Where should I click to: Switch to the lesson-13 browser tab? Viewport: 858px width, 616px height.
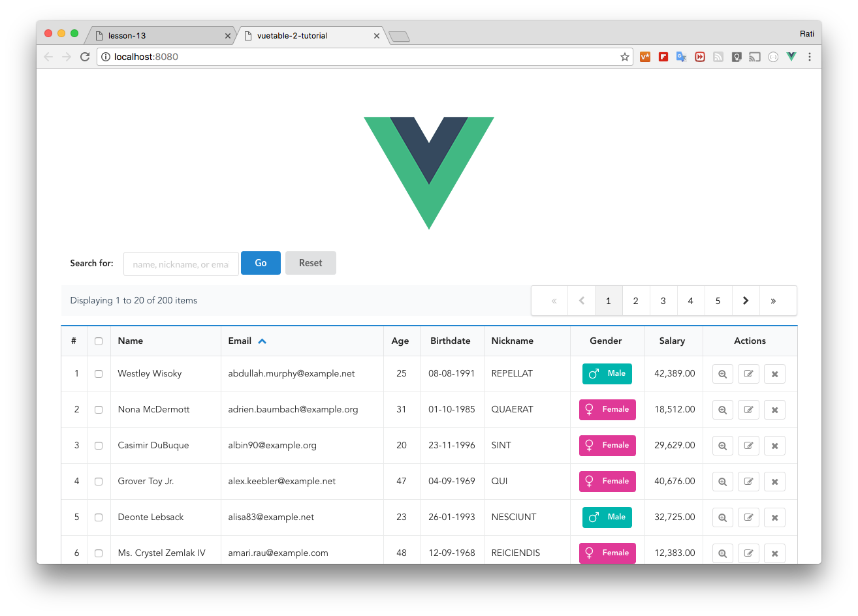click(x=159, y=36)
